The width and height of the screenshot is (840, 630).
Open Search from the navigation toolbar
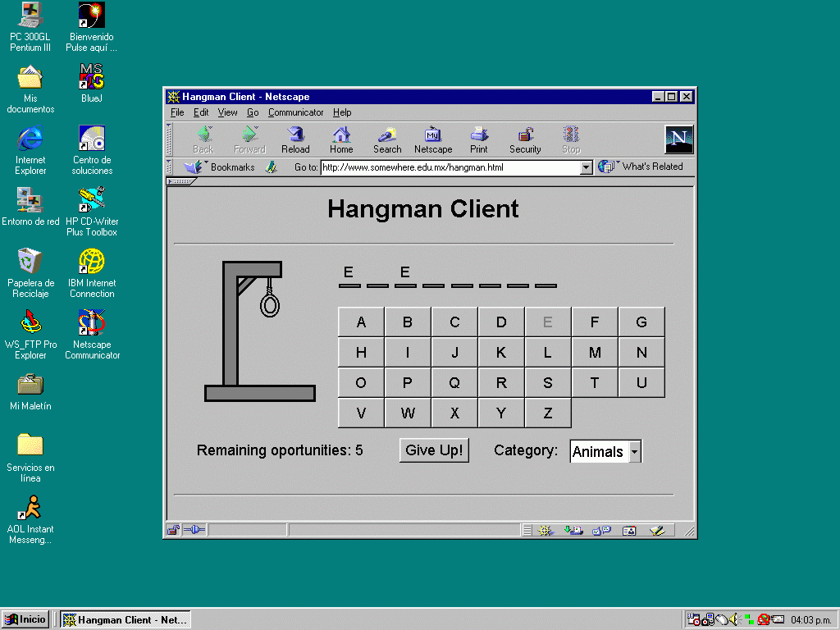pos(387,139)
